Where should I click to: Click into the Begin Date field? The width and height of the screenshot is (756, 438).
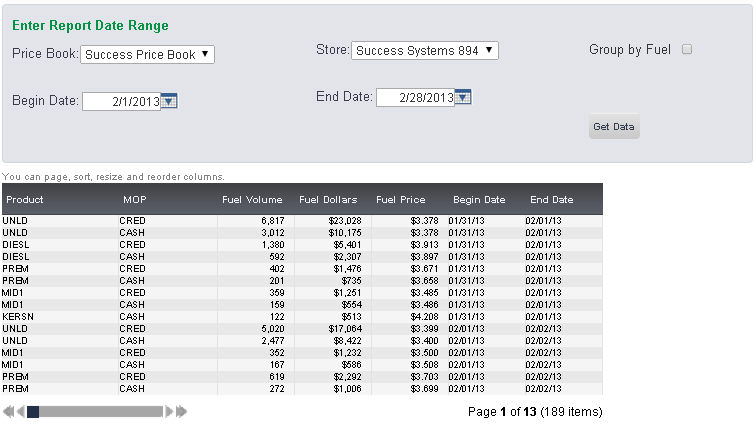(x=121, y=101)
